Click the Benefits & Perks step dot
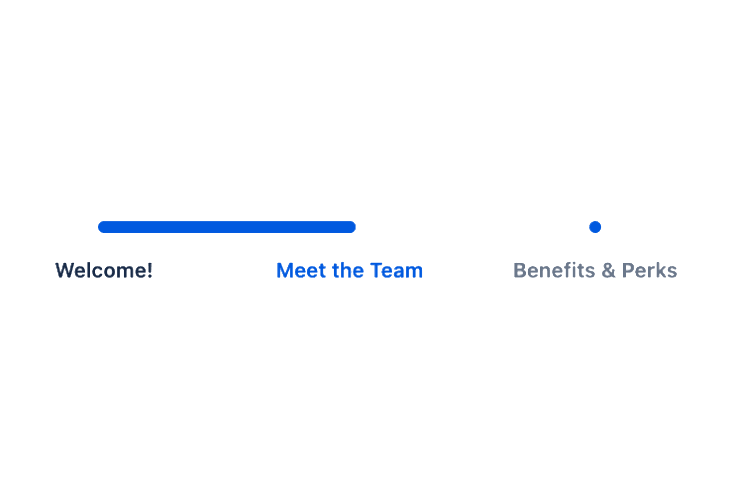 pos(595,227)
